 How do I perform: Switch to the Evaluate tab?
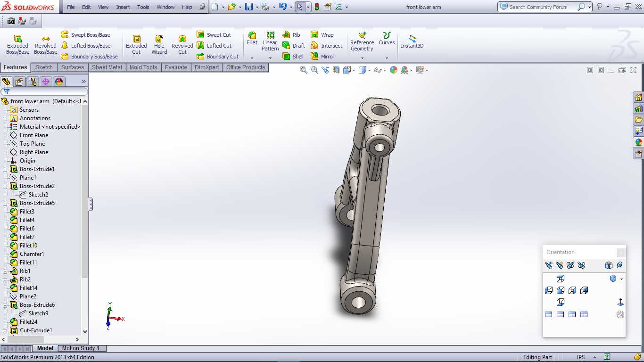coord(176,67)
